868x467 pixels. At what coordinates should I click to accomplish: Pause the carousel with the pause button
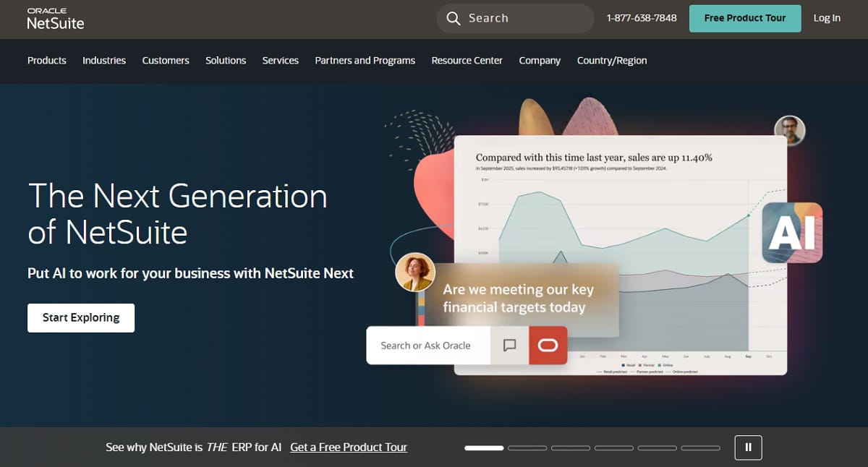[748, 447]
